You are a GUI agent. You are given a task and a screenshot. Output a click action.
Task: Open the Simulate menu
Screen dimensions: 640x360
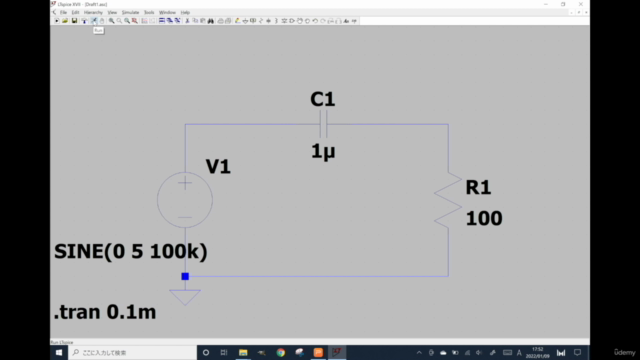130,13
